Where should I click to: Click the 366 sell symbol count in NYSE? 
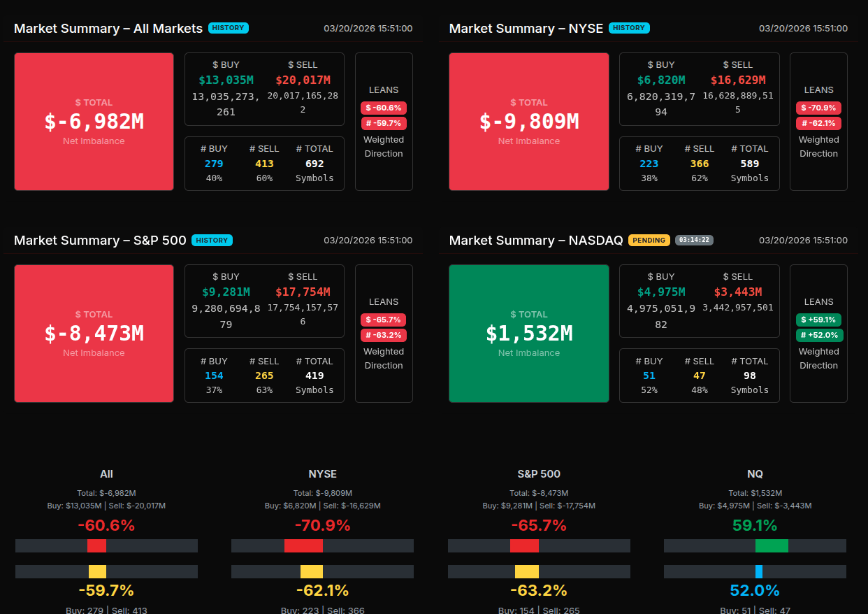(x=699, y=164)
